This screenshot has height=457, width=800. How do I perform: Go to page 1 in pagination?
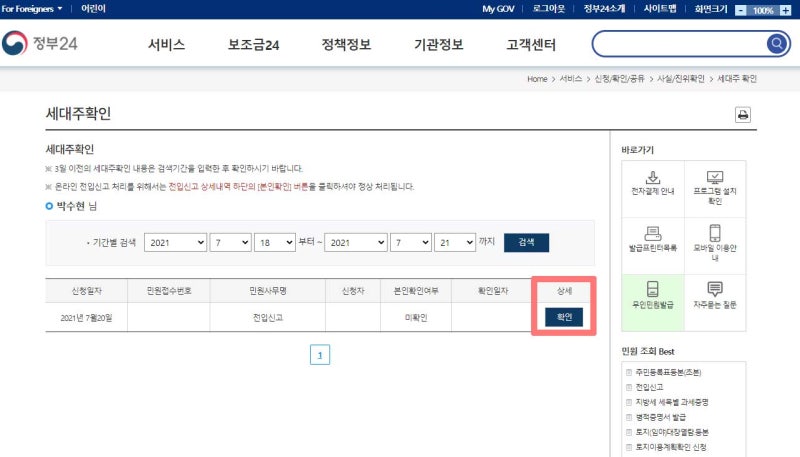[x=320, y=355]
